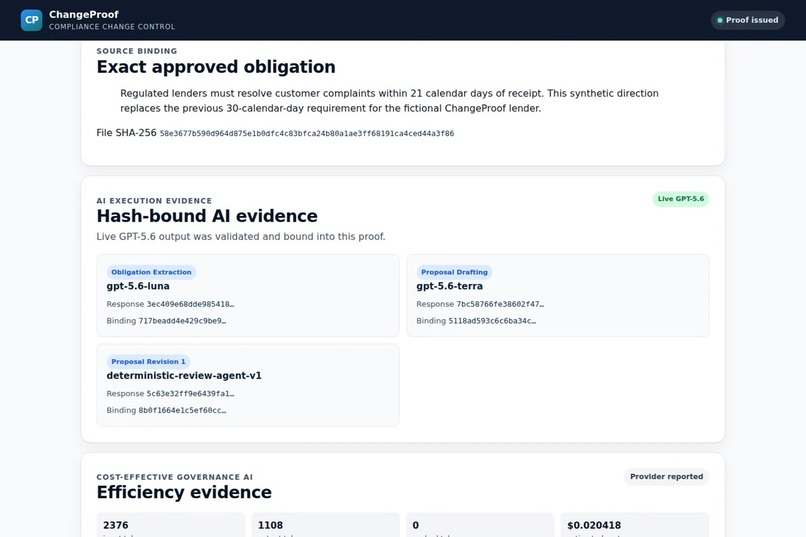Select the Binding hash 717beadd4e429c9be9

pos(182,321)
